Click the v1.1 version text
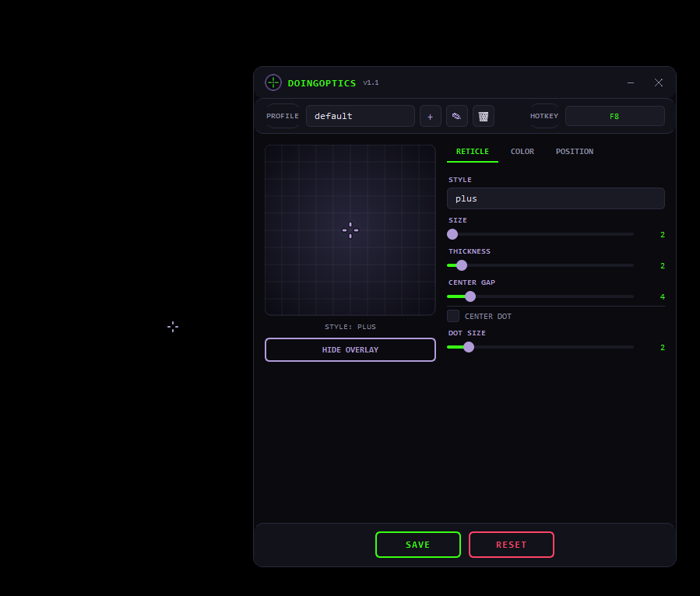Image resolution: width=700 pixels, height=596 pixels. point(371,83)
